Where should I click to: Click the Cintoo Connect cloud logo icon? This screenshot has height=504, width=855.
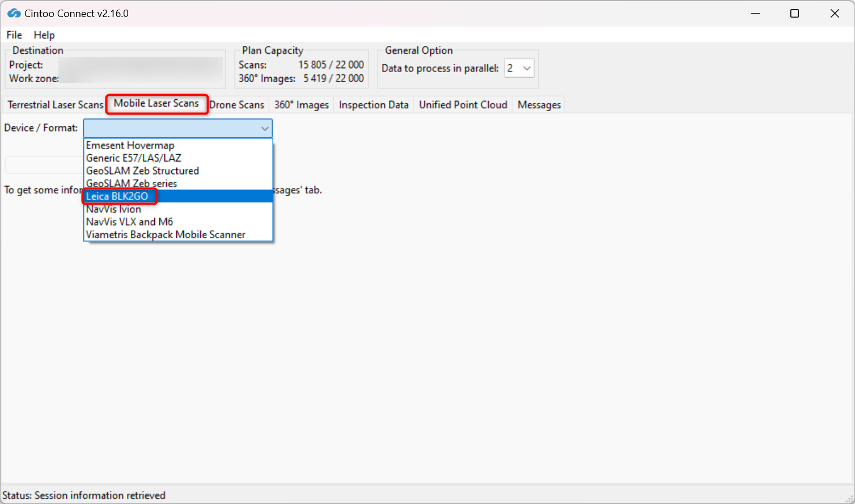pyautogui.click(x=14, y=13)
